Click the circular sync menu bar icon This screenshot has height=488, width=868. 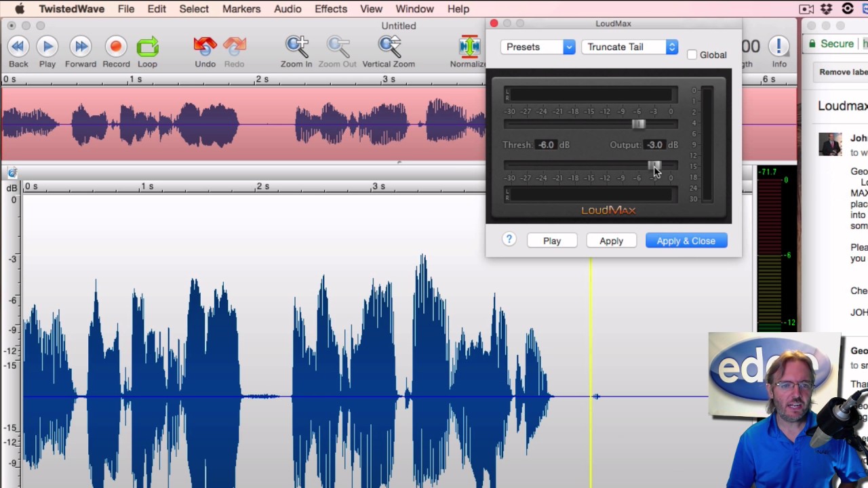pyautogui.click(x=848, y=9)
